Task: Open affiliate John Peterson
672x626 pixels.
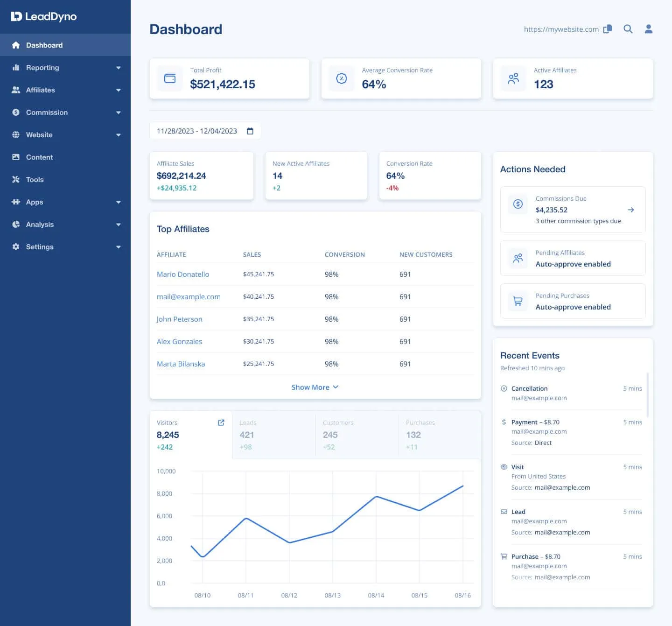Action: click(x=180, y=319)
